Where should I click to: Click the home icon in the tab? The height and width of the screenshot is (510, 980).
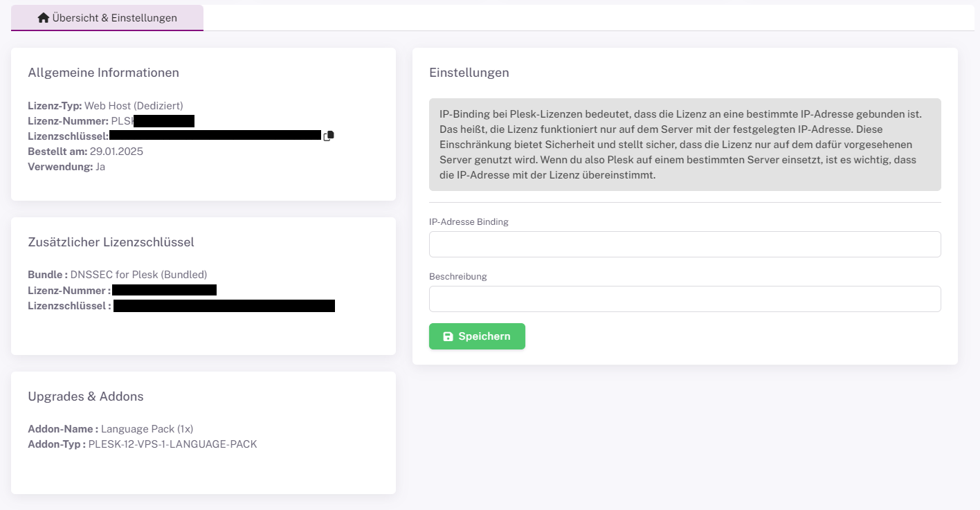(44, 18)
